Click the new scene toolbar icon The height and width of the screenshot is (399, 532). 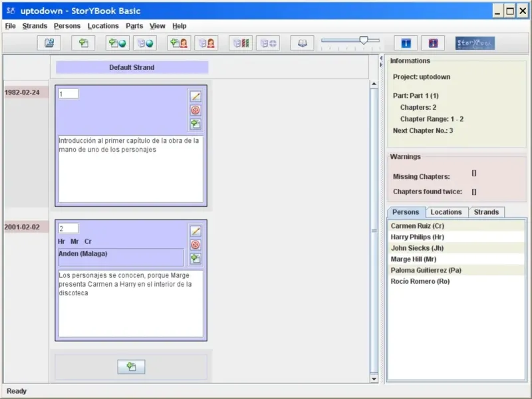83,43
